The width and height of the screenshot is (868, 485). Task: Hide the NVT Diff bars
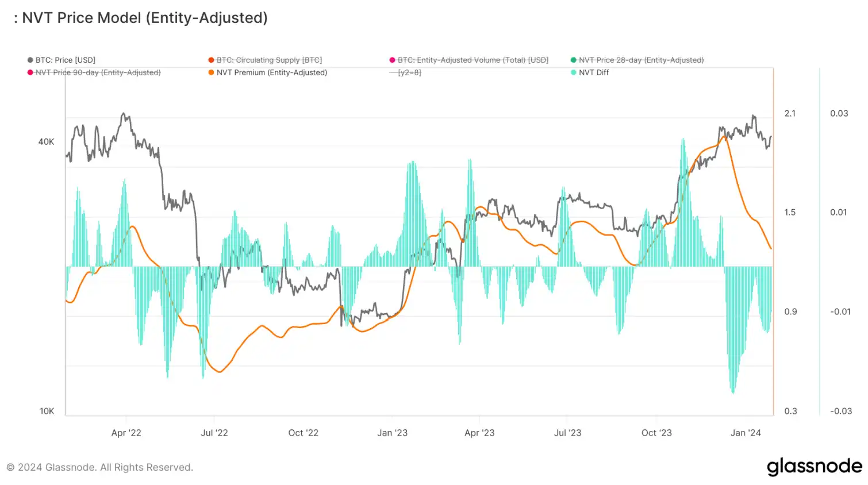(593, 72)
